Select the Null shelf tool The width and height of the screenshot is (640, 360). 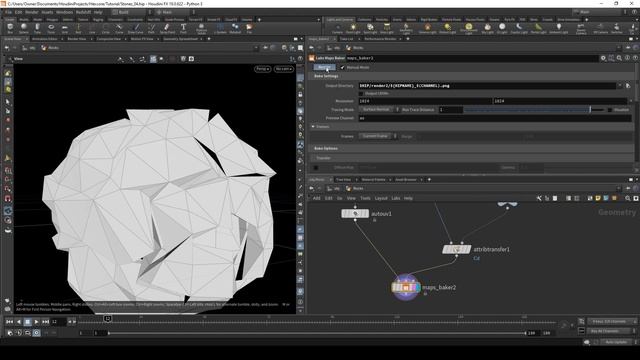(78, 28)
